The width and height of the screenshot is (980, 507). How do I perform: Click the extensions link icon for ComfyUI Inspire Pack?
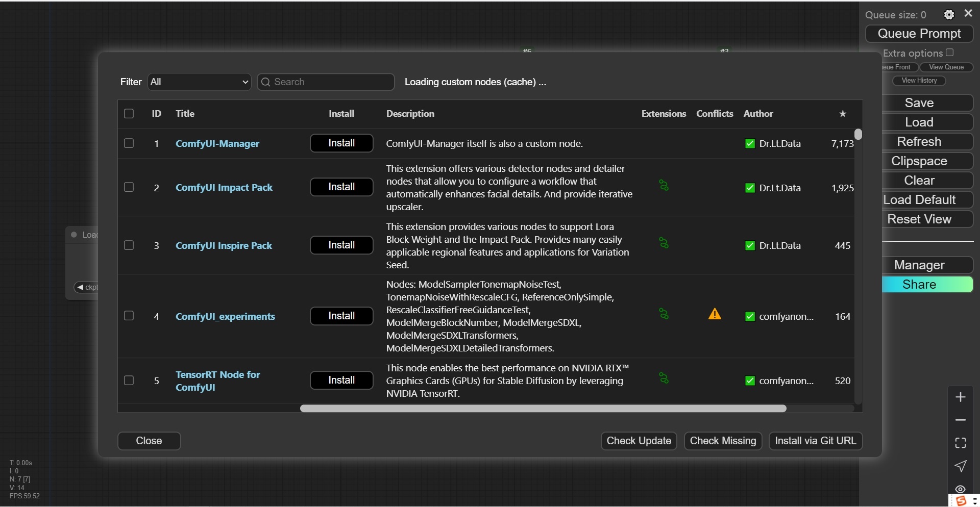click(664, 243)
